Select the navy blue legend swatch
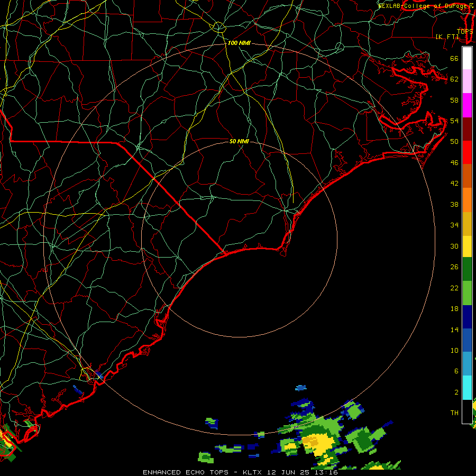 [467, 317]
